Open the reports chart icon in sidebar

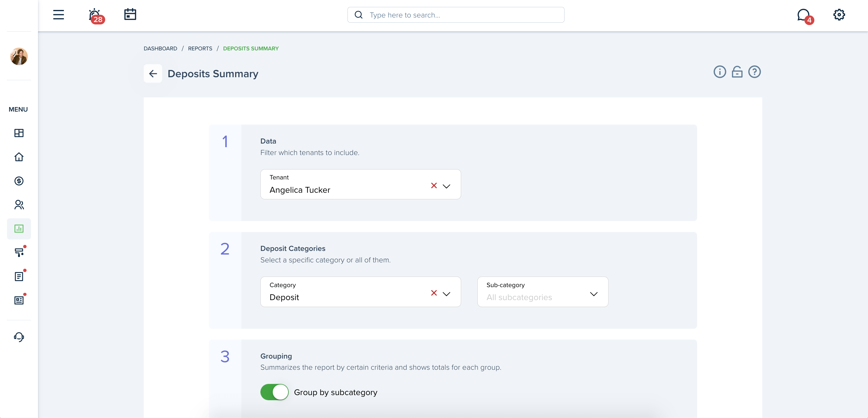click(x=19, y=229)
